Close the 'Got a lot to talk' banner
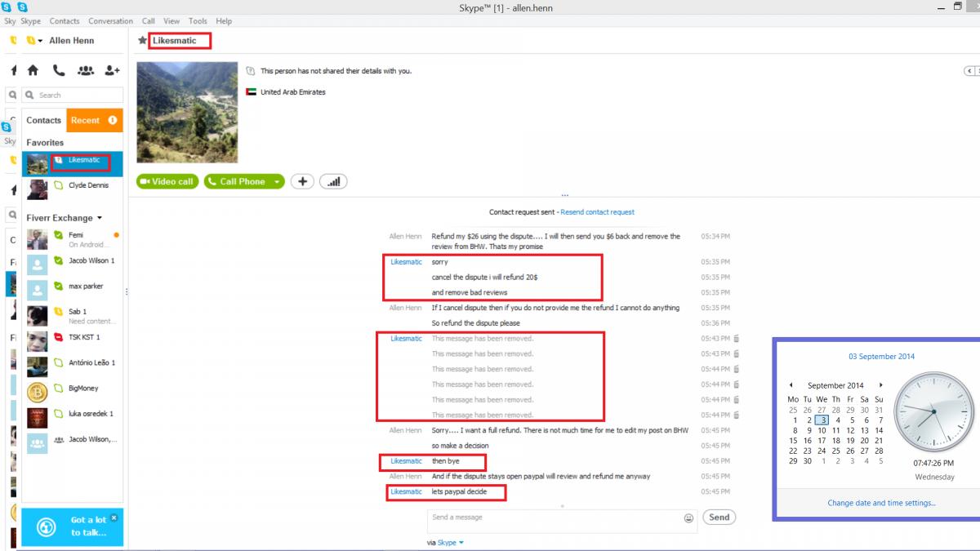The height and width of the screenshot is (551, 980). (x=114, y=518)
